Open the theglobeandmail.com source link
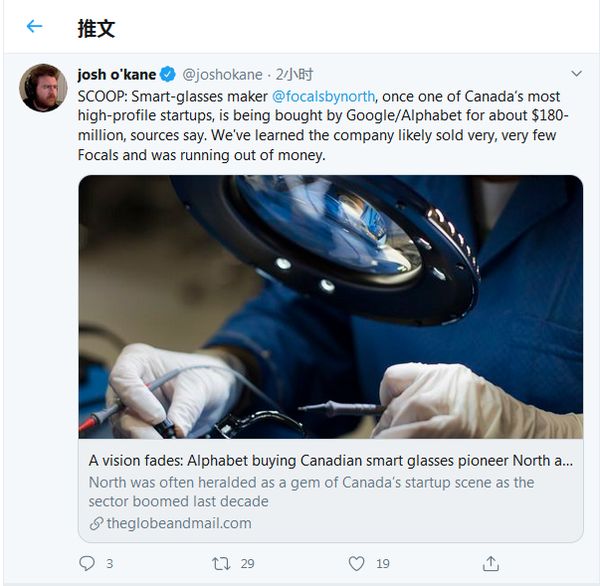This screenshot has width=600, height=586. tap(179, 523)
